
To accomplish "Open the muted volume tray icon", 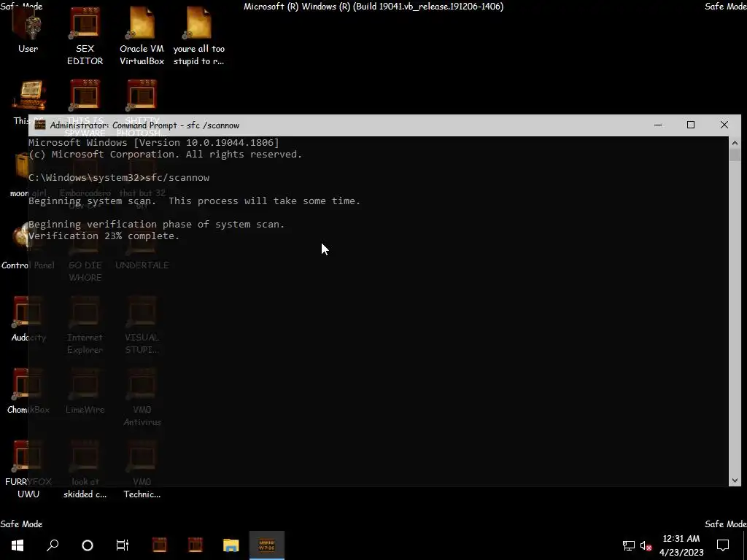I will point(646,545).
